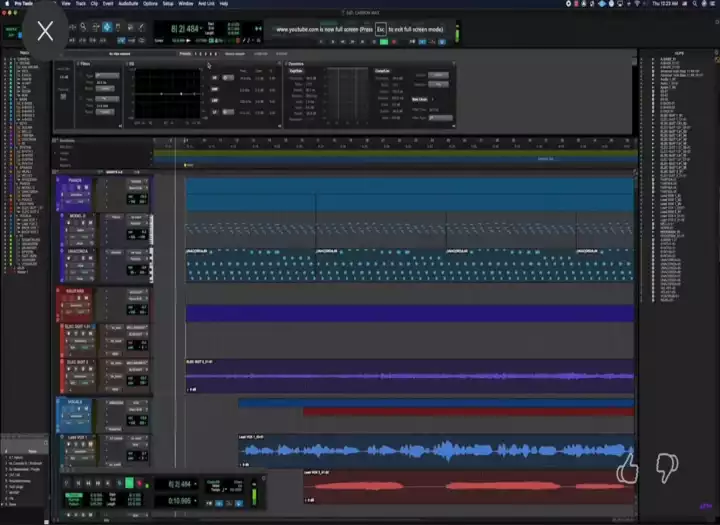This screenshot has width=720, height=525.
Task: Click Rewind in the floating transport window
Action: click(x=88, y=483)
